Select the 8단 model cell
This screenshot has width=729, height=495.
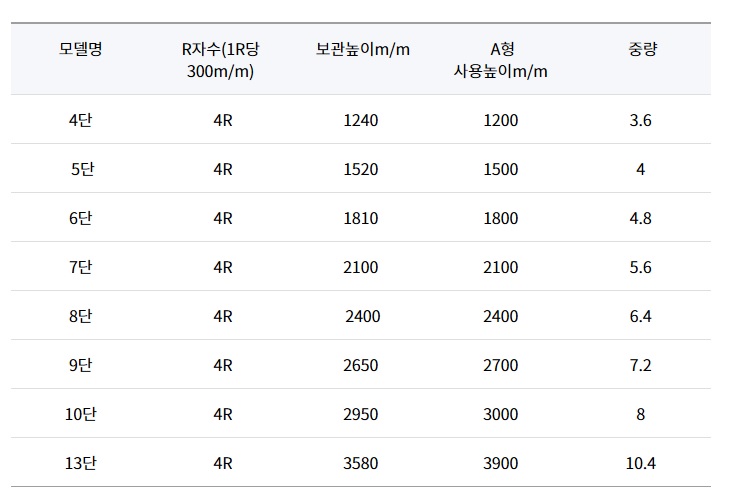point(80,316)
